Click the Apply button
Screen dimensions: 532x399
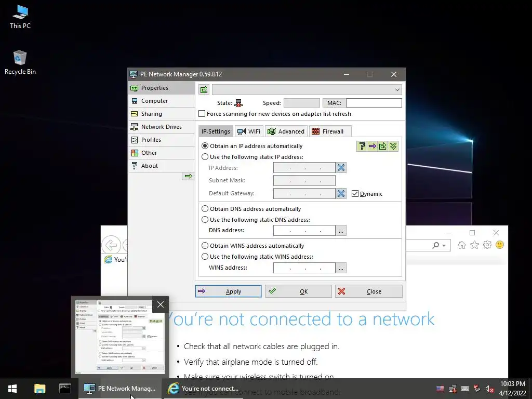click(229, 291)
